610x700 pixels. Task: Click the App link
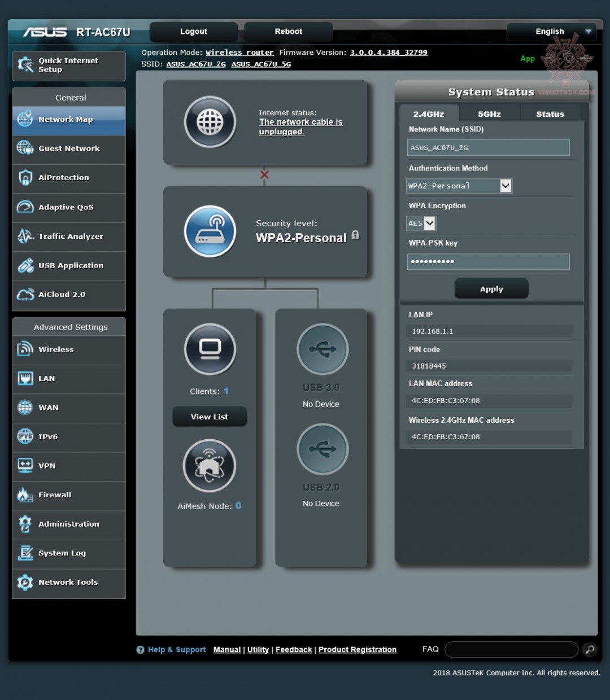[x=528, y=59]
